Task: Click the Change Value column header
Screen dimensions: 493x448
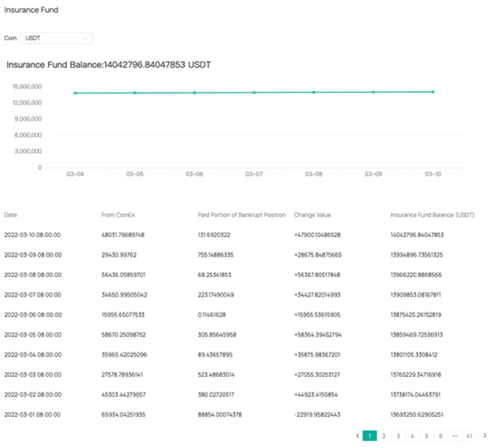Action: [x=312, y=215]
